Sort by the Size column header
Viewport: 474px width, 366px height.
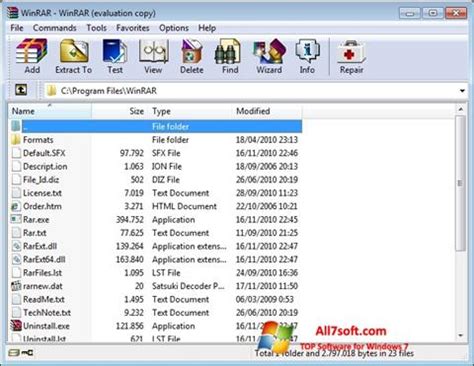pyautogui.click(x=120, y=111)
